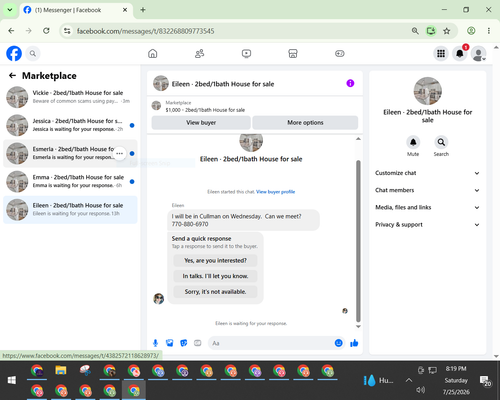This screenshot has height=400, width=500.
Task: Open the Facebook search magnifier
Action: pyautogui.click(x=33, y=53)
